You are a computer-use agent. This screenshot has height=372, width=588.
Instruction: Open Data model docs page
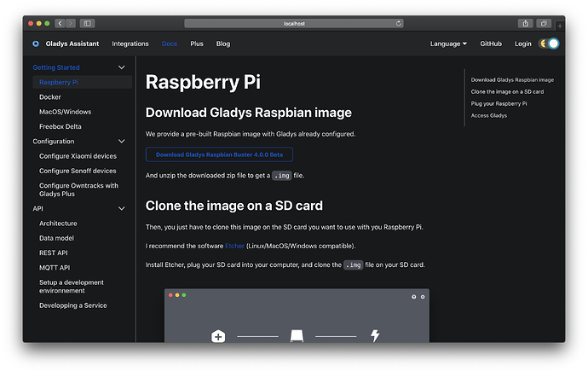pos(56,238)
